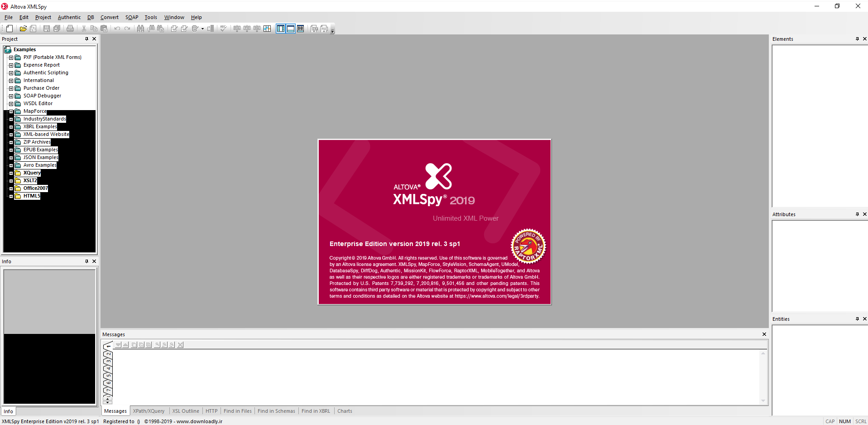This screenshot has height=425, width=868.
Task: Close the Elements panel
Action: pyautogui.click(x=865, y=39)
